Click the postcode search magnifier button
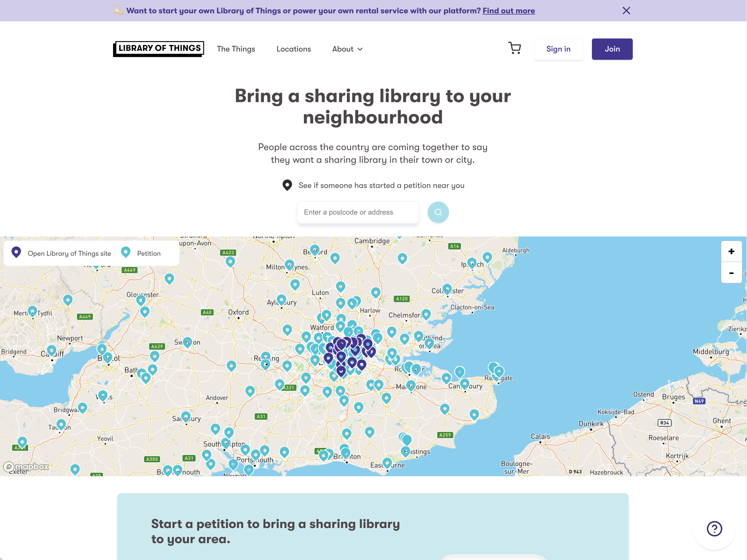The image size is (747, 560). [x=438, y=212]
